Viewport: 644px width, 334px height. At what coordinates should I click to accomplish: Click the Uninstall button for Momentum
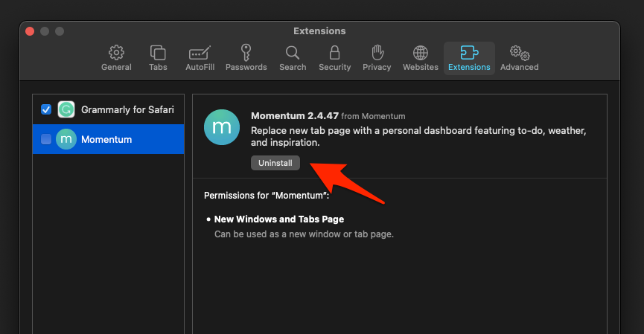tap(275, 163)
